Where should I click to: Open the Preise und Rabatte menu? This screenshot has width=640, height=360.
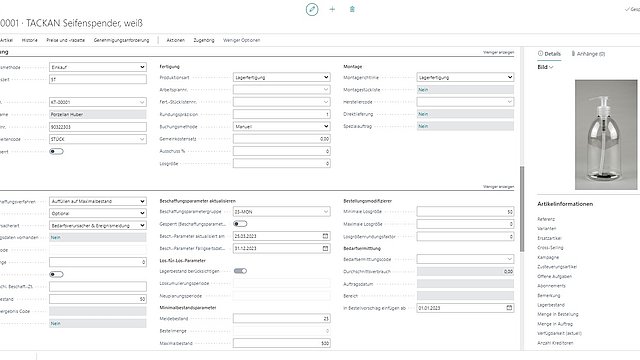click(66, 40)
